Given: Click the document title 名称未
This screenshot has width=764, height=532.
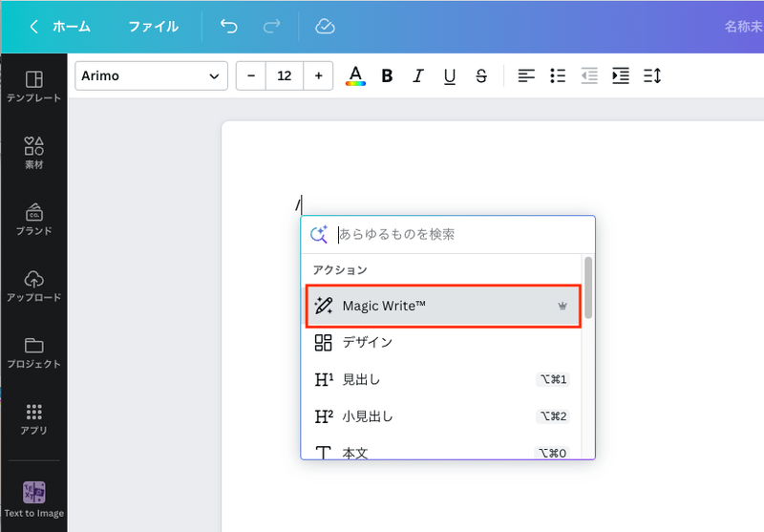Looking at the screenshot, I should (744, 27).
